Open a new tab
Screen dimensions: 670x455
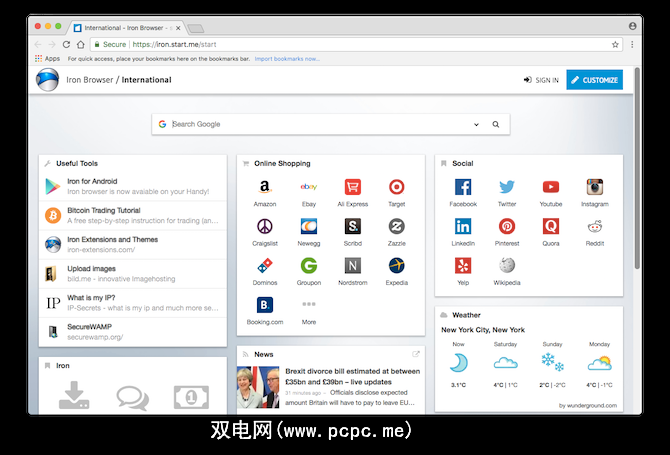coord(196,28)
